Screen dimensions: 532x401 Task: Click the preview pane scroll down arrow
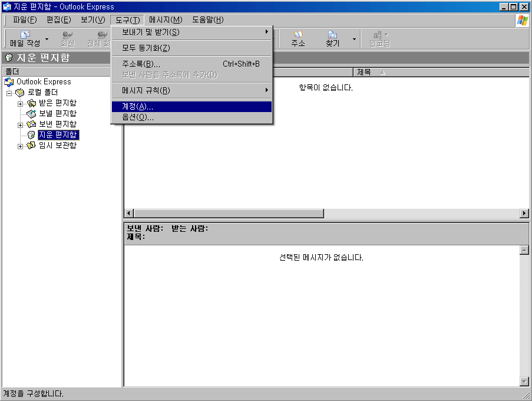tap(524, 382)
